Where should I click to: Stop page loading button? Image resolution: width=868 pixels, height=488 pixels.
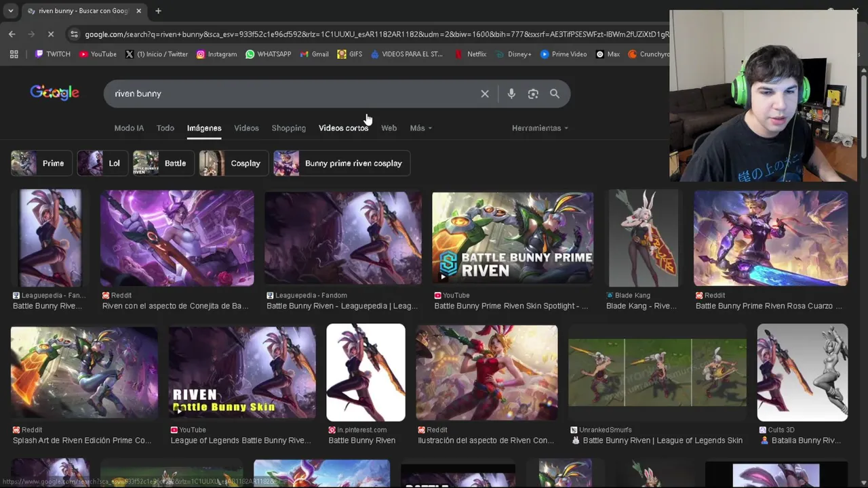pos(52,34)
